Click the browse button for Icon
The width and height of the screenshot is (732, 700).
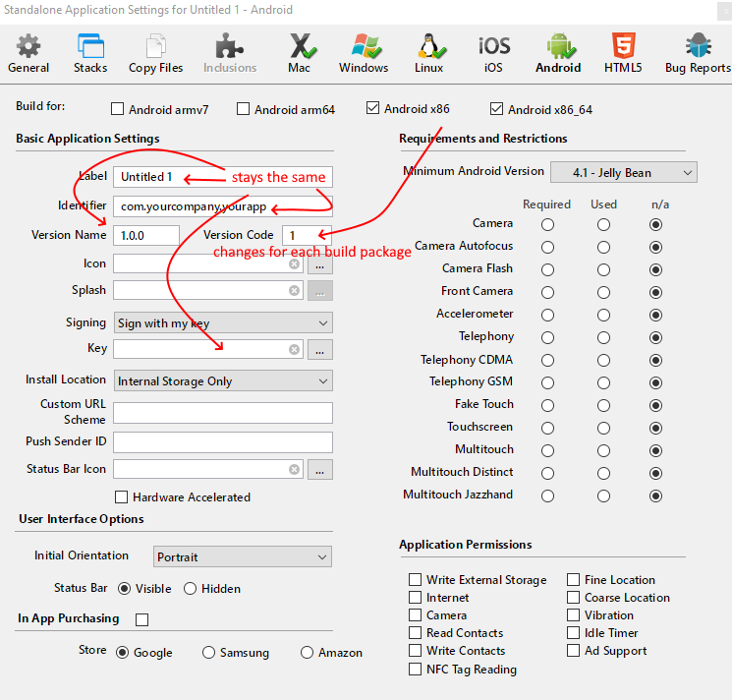(320, 264)
